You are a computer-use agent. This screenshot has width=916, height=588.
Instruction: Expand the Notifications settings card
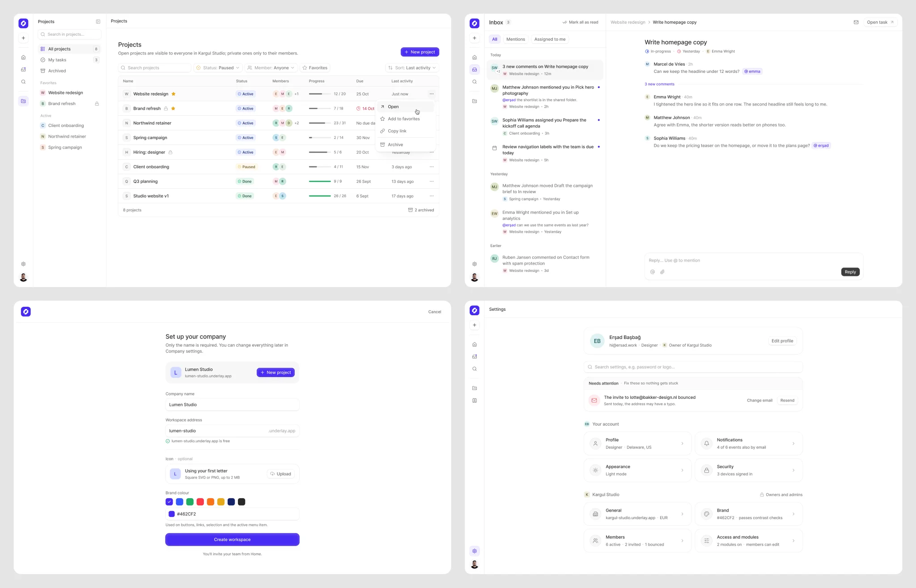coord(749,444)
